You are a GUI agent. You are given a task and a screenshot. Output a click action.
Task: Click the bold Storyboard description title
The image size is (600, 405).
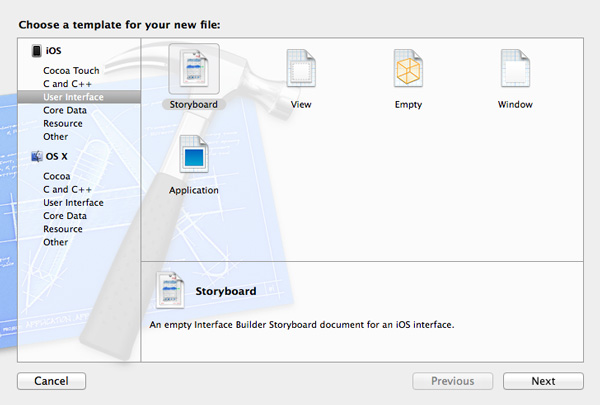pos(226,291)
